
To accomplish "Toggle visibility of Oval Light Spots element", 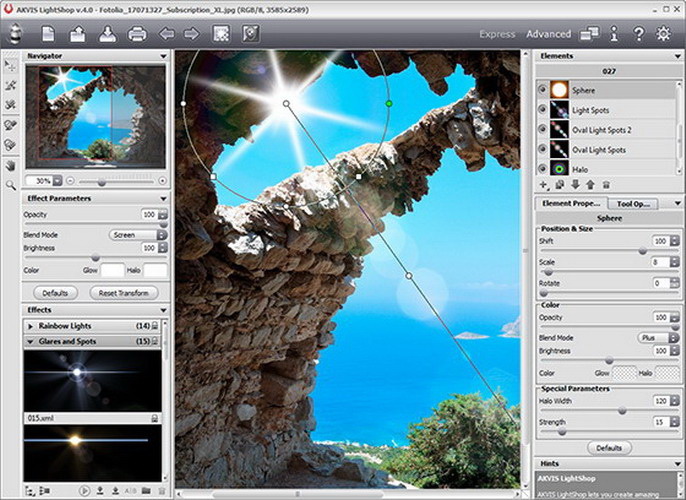I will click(x=542, y=149).
